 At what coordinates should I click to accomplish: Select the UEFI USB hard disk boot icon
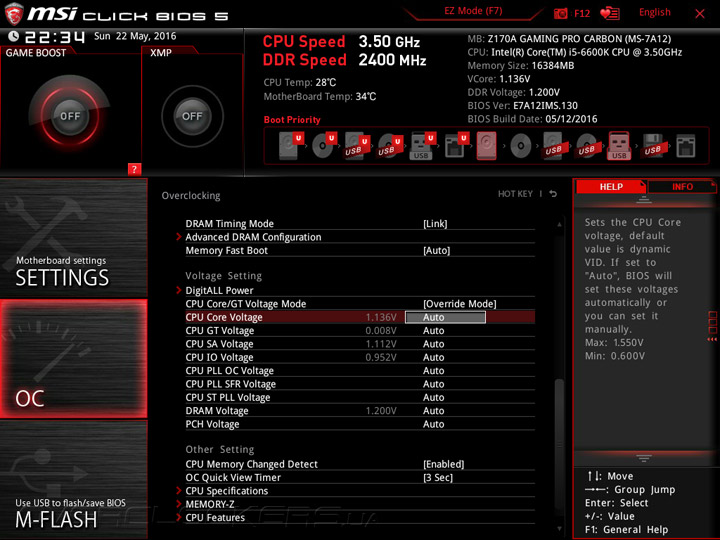[357, 146]
